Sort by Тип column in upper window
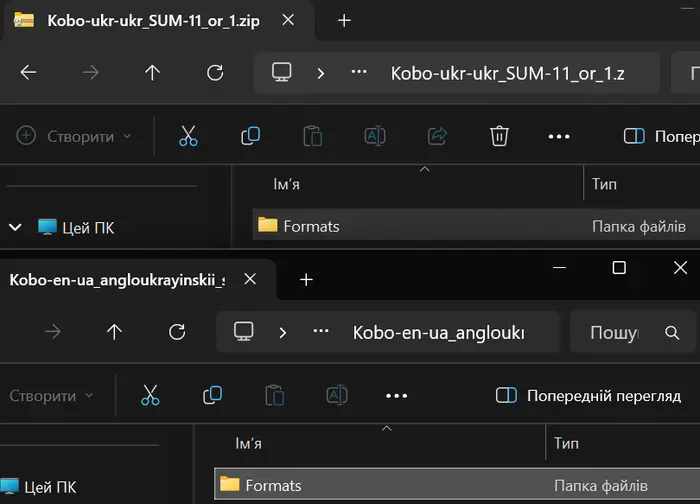 pos(604,184)
